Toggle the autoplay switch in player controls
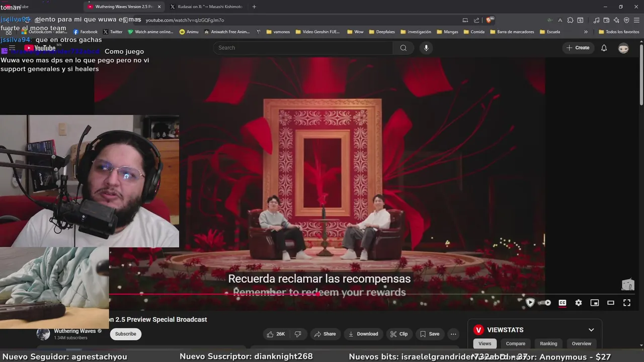Viewport: 644px width, 362px height. tap(545, 303)
